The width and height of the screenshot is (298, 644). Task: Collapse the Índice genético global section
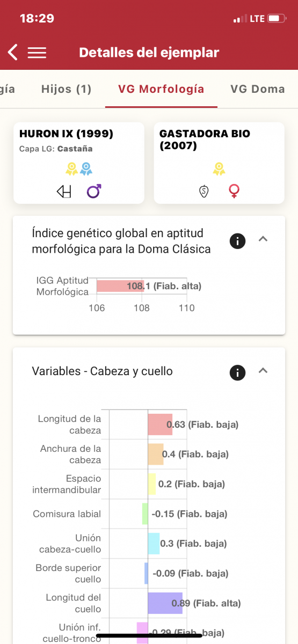coord(263,239)
